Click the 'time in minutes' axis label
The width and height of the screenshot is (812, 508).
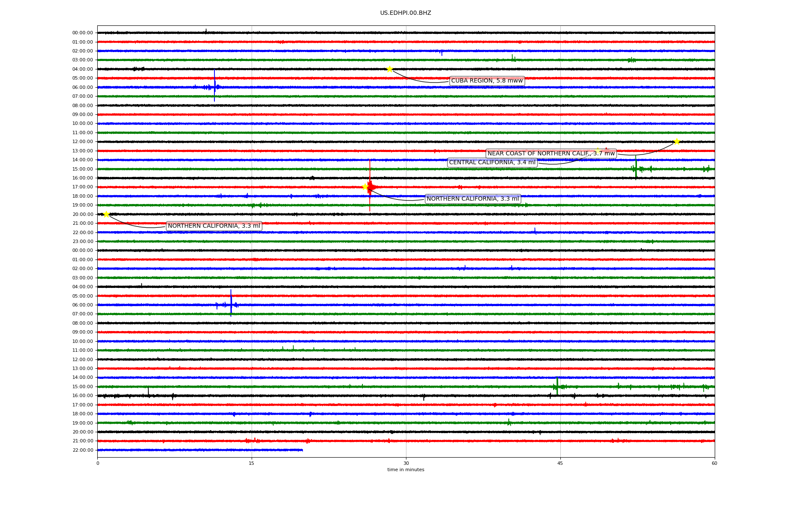pos(406,470)
